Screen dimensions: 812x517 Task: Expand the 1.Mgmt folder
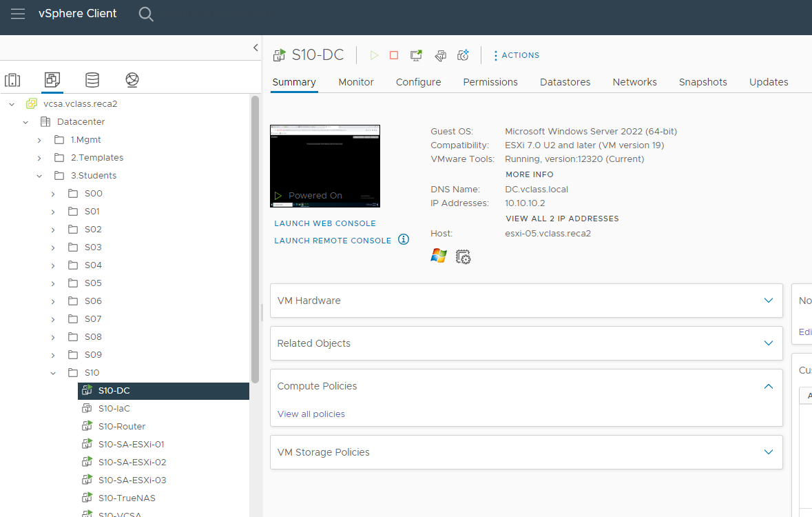pos(39,140)
